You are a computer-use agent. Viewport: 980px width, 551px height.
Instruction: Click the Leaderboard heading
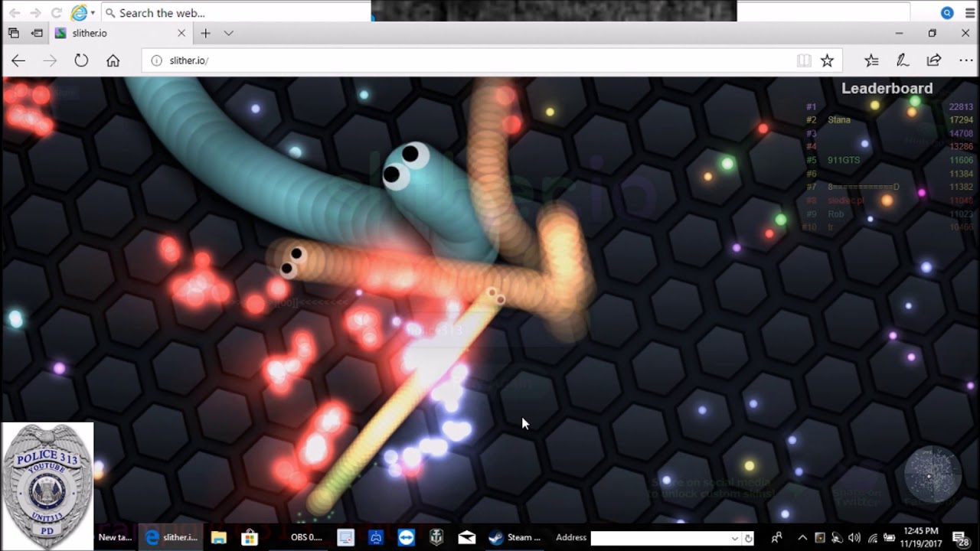(x=887, y=88)
